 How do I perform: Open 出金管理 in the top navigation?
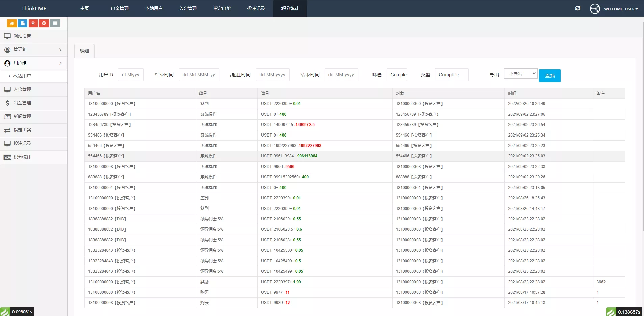pyautogui.click(x=120, y=8)
